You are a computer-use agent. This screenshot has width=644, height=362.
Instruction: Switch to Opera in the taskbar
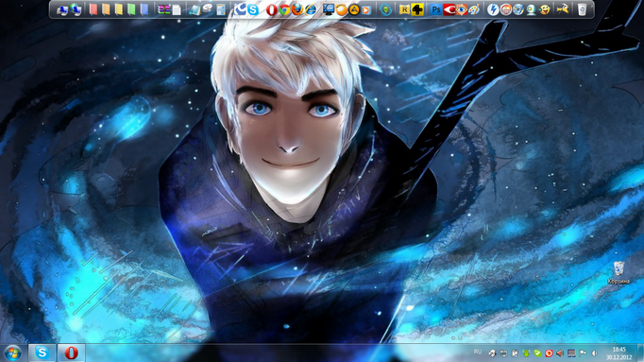pyautogui.click(x=71, y=353)
